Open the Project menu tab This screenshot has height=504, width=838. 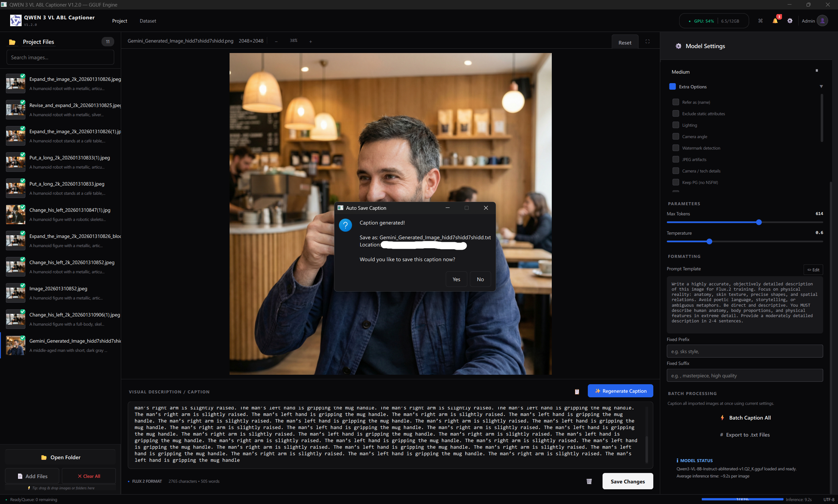click(x=120, y=21)
